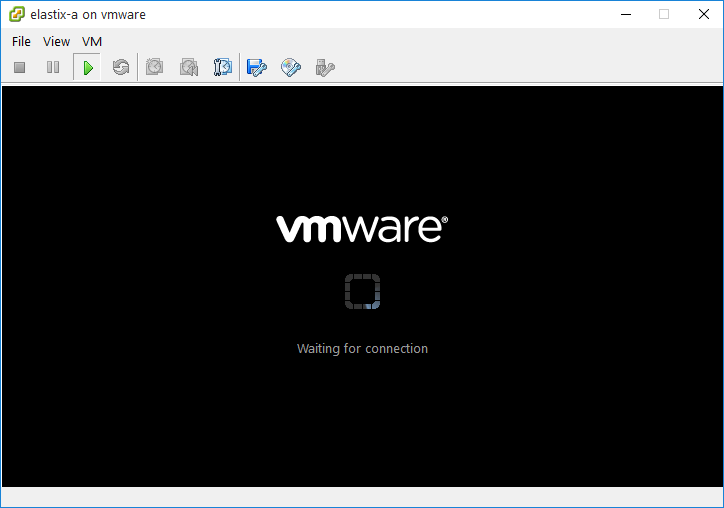Open the Snapshot Manager icon

(x=223, y=67)
